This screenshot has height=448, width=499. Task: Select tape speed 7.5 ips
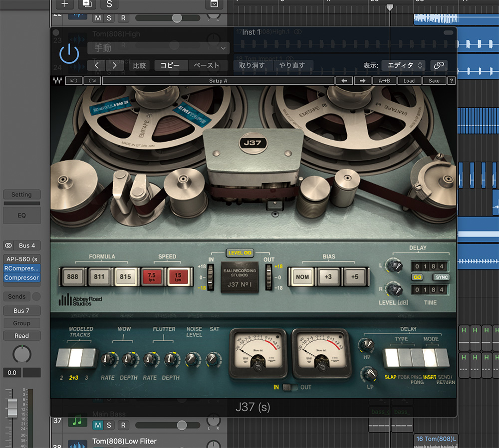pyautogui.click(x=152, y=276)
